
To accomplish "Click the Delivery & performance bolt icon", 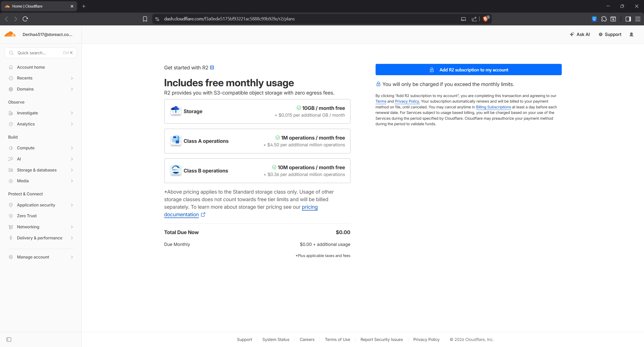I will [11, 238].
